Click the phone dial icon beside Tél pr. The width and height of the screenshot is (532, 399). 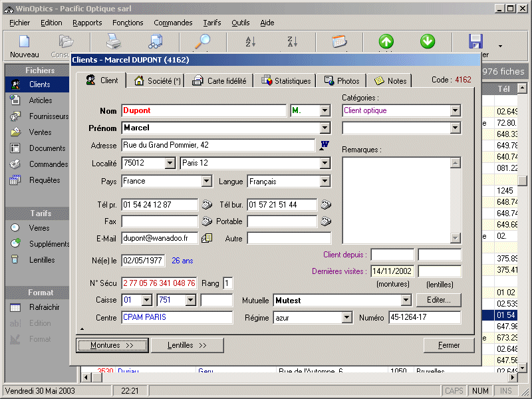tap(207, 205)
